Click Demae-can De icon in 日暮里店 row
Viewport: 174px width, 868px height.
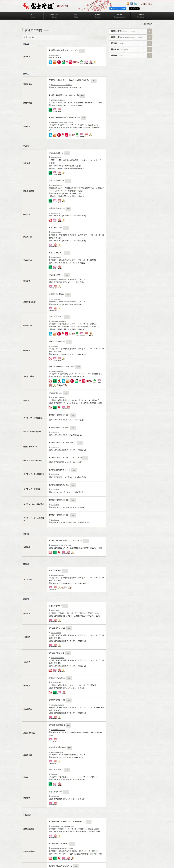(x=50, y=552)
